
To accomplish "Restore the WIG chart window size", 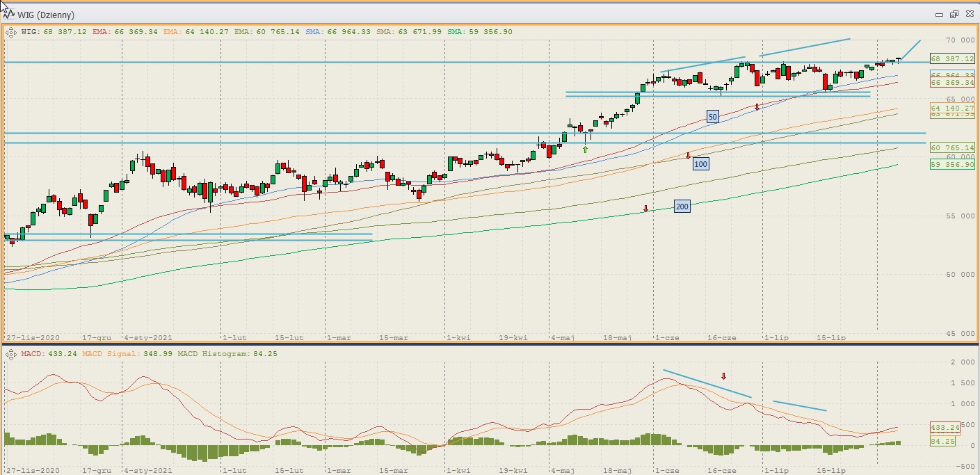I will (x=954, y=15).
